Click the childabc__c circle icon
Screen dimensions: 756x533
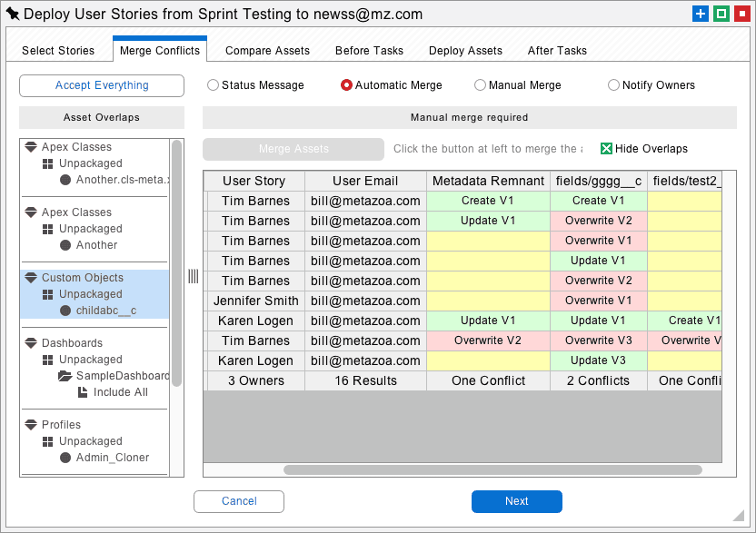click(65, 311)
